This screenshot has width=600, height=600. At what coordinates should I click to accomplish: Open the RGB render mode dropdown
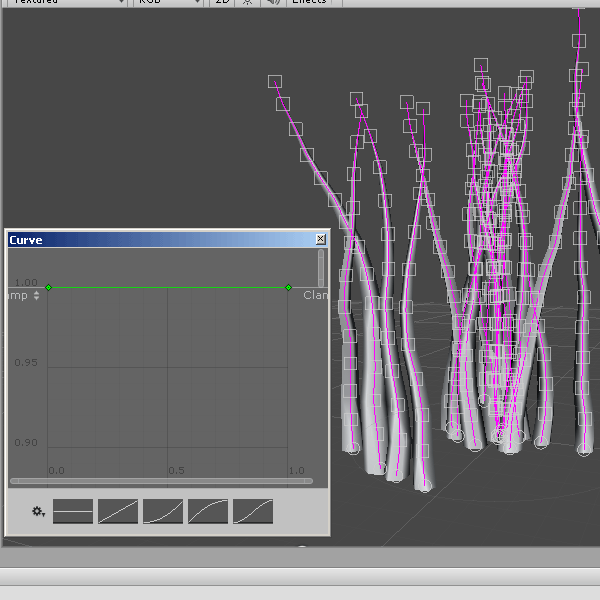point(168,3)
